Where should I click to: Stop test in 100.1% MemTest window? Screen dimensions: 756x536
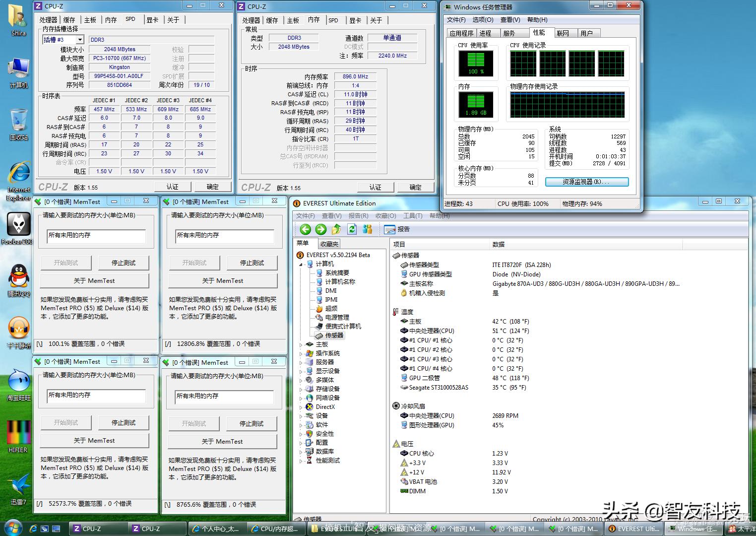click(x=124, y=263)
